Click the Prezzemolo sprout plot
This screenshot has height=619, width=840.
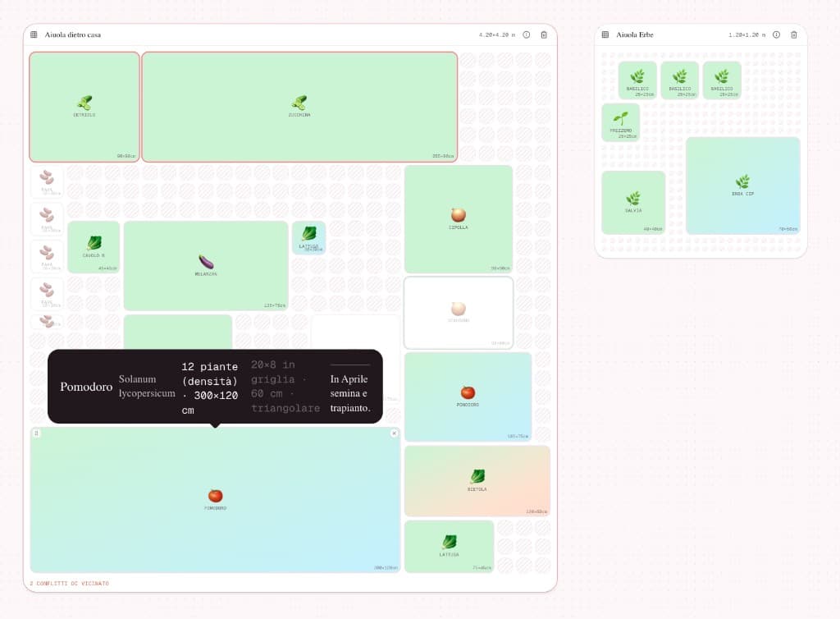point(620,122)
